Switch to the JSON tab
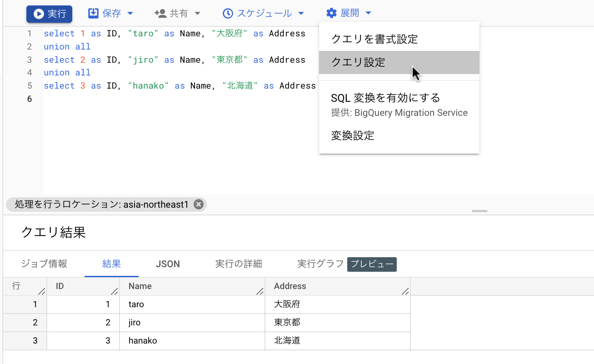Image resolution: width=594 pixels, height=364 pixels. tap(168, 264)
